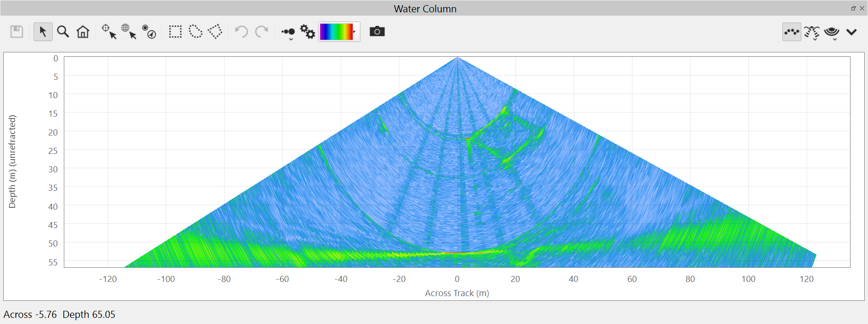Open the gear settings for display
Image resolution: width=868 pixels, height=324 pixels.
click(308, 32)
